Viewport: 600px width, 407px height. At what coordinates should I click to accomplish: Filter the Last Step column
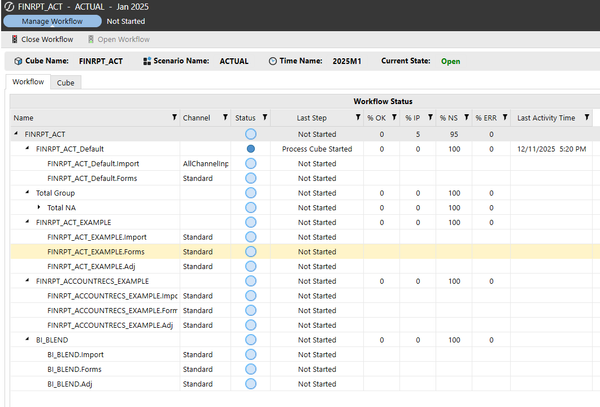pos(358,118)
